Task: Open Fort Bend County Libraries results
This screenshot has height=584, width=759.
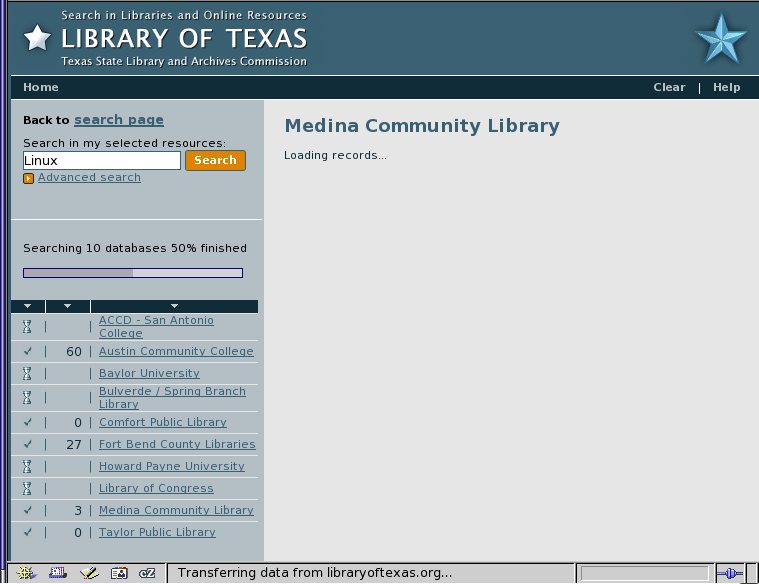Action: [x=177, y=444]
